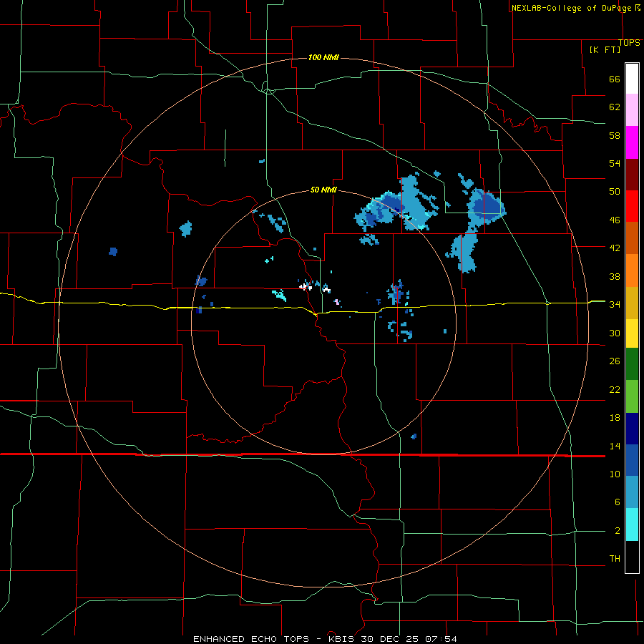Viewport: 644px width, 644px height.
Task: Click the 18 legend value
Action: point(615,417)
